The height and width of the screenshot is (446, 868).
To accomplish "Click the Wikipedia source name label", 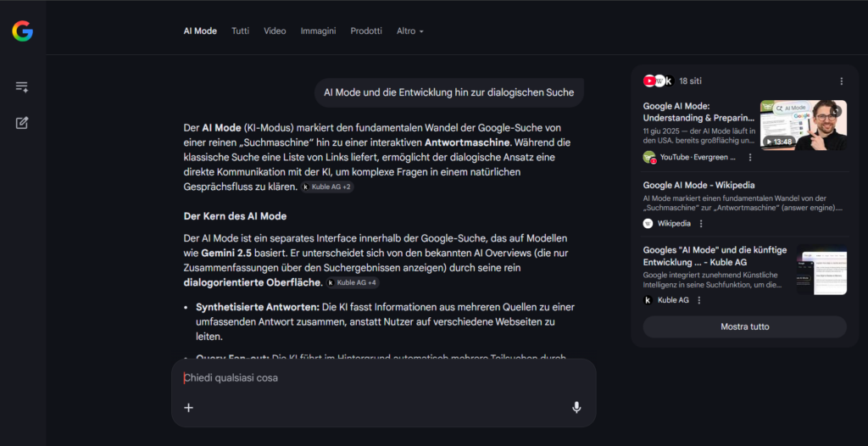I will [674, 224].
